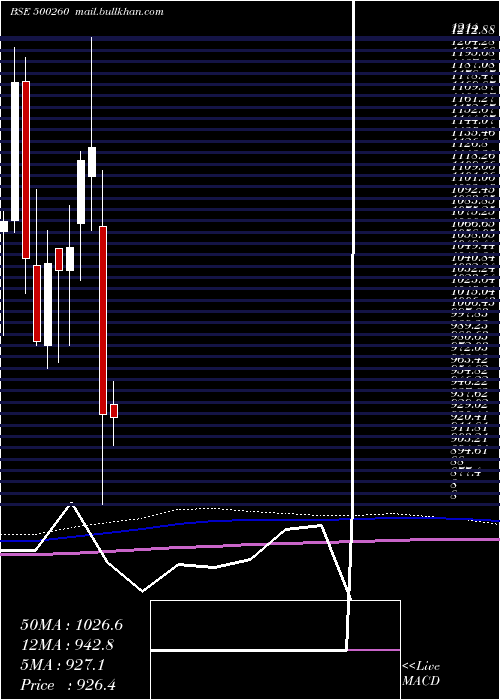The width and height of the screenshot is (500, 700).
Task: Click the <<Live MACD label
Action: [x=421, y=674]
